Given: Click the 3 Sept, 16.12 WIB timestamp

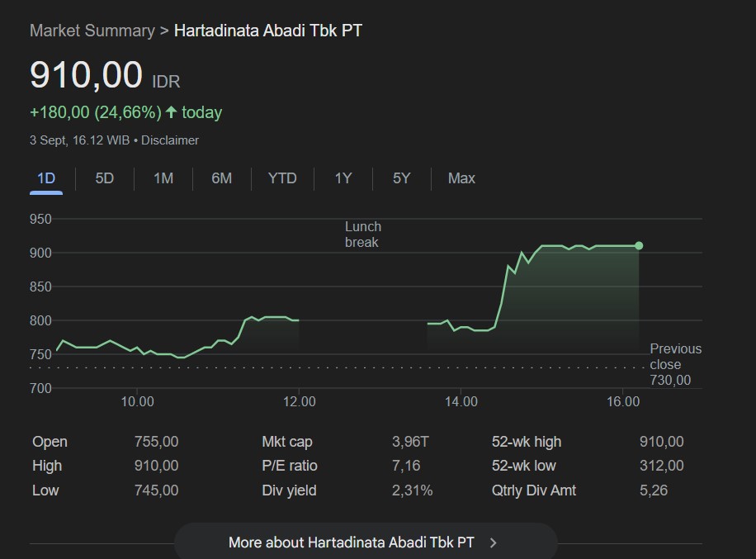Looking at the screenshot, I should [x=79, y=140].
